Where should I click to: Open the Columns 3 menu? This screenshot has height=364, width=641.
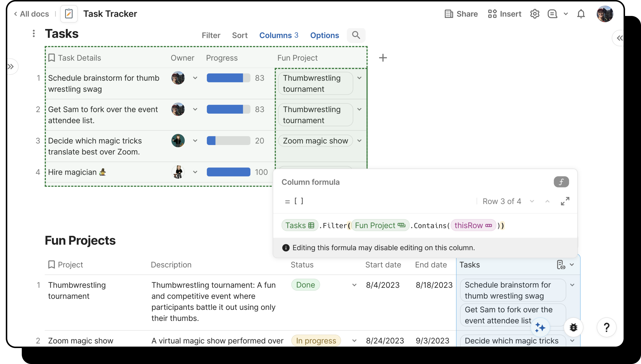pyautogui.click(x=278, y=35)
